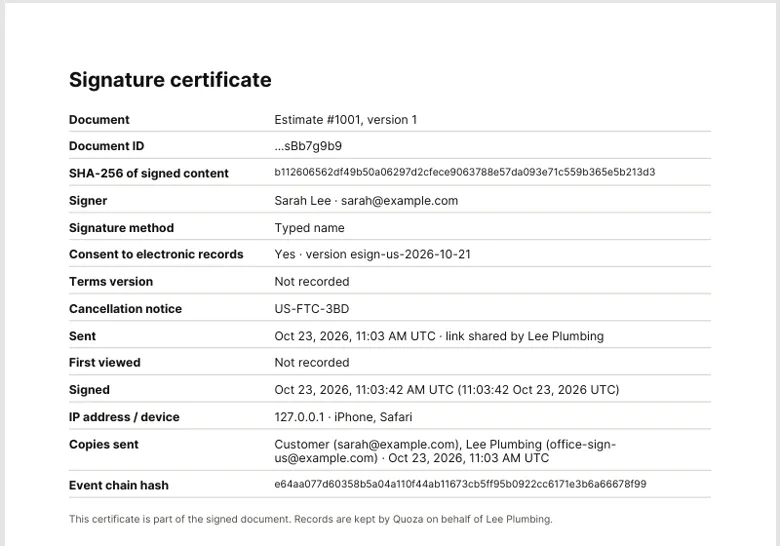The image size is (780, 546).
Task: Select '127.0.0.1 · iPhone, Safari' value
Action: 343,417
